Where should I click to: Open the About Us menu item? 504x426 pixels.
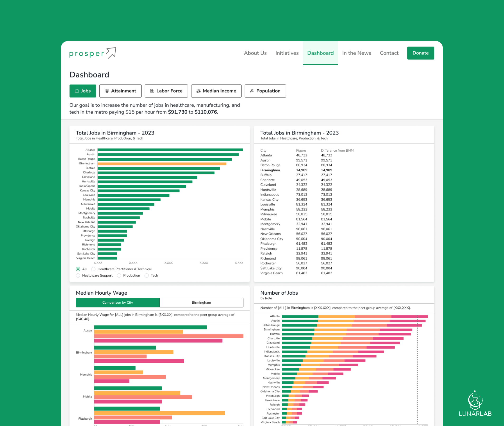coord(255,53)
